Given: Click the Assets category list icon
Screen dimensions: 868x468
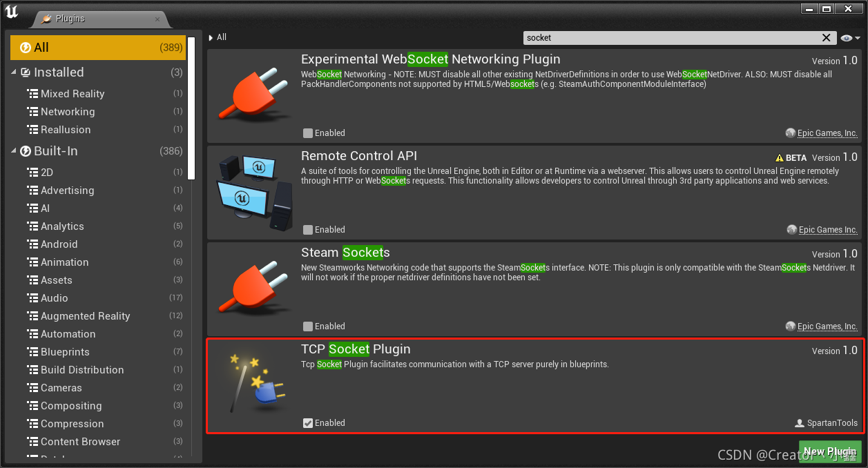Looking at the screenshot, I should click(x=32, y=280).
